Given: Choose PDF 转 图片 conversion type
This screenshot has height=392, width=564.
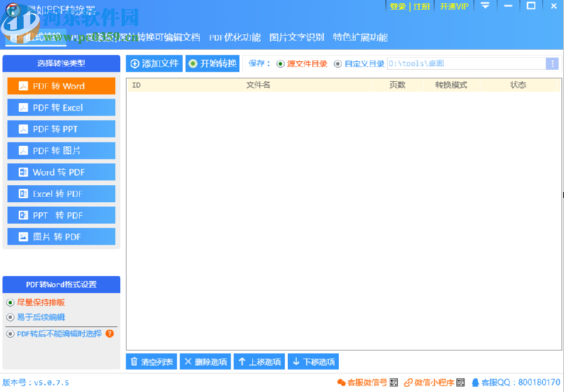Looking at the screenshot, I should coord(61,151).
